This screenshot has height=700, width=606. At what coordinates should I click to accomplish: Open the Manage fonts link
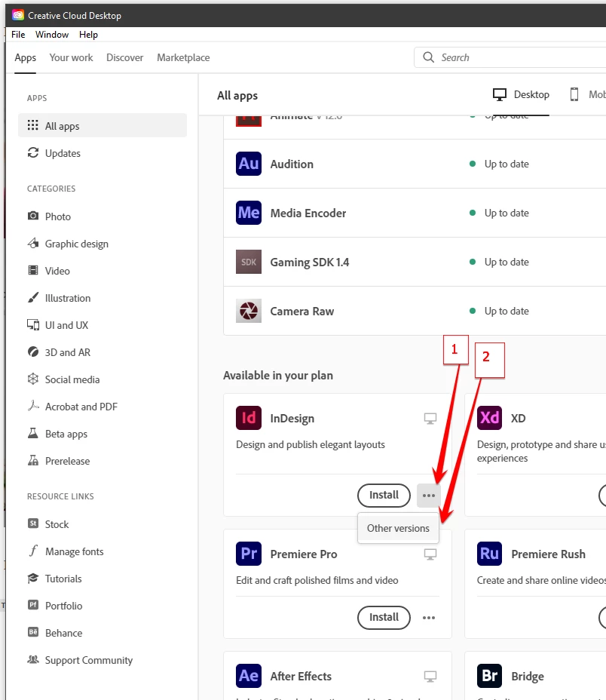[75, 552]
